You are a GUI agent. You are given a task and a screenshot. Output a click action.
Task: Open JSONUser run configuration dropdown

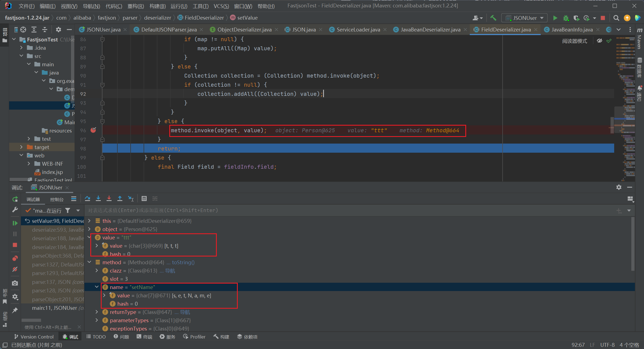pyautogui.click(x=524, y=18)
